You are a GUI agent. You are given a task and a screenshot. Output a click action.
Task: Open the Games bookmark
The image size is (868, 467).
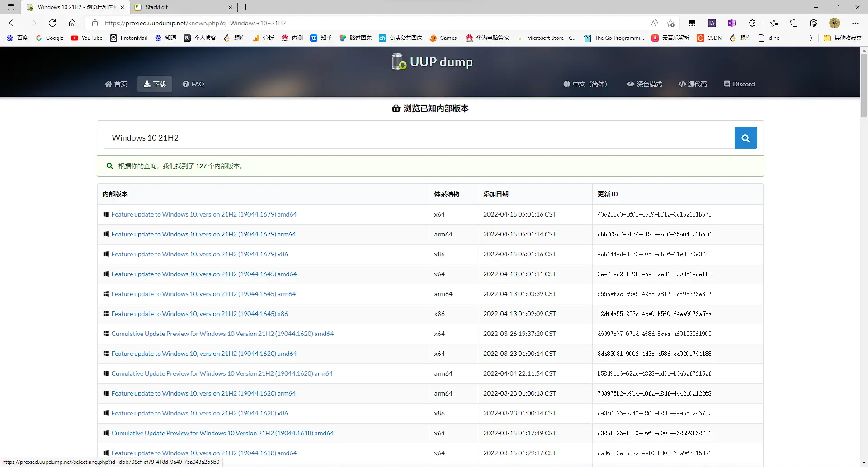tap(443, 38)
